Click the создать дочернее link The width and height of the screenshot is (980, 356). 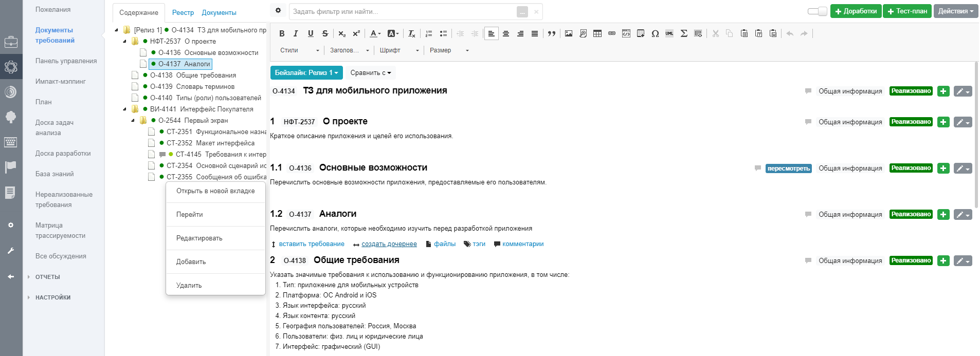389,244
